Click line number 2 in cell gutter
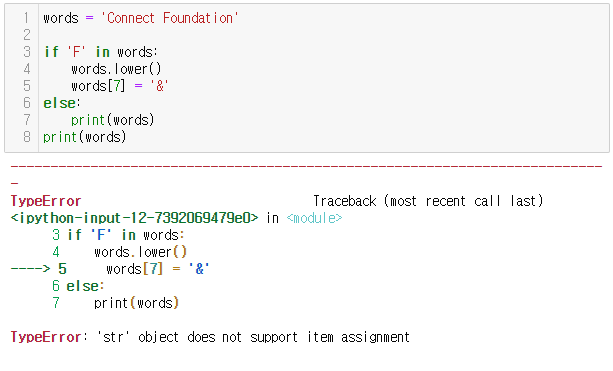 point(26,35)
